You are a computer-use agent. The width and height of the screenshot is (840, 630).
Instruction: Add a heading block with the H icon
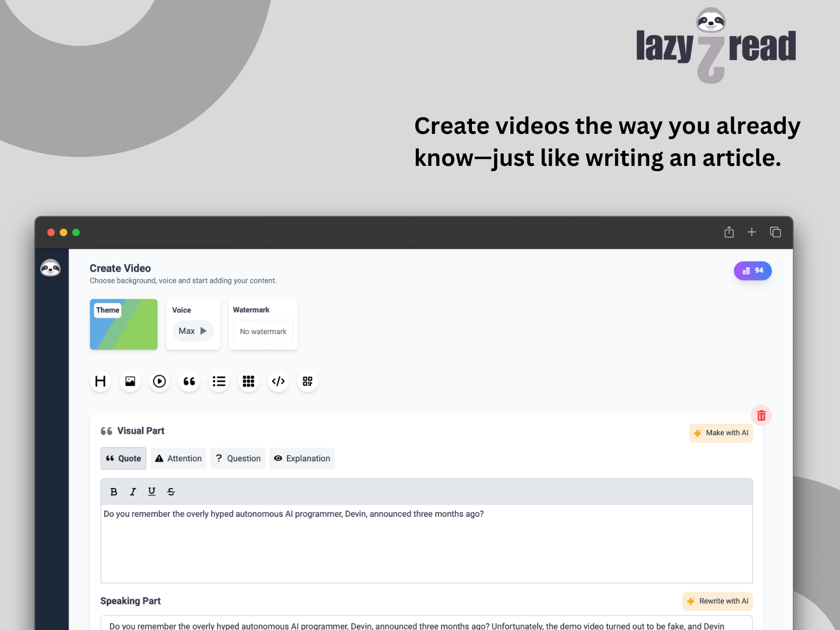point(100,381)
